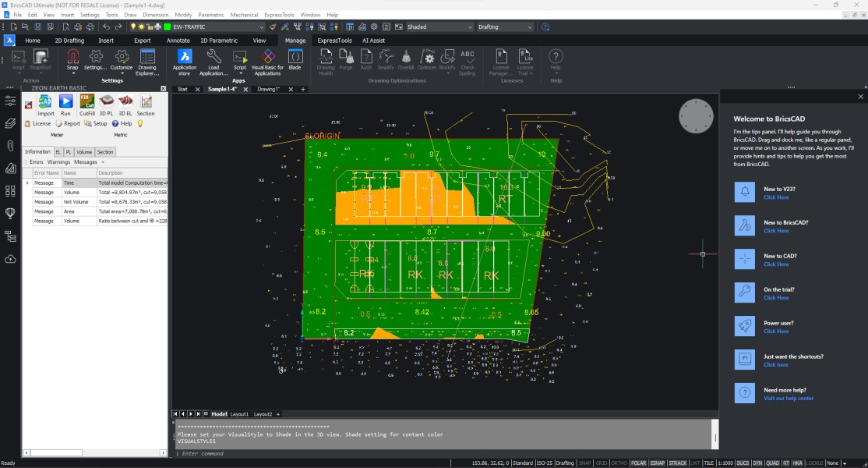
Task: Open the Settings gear in ribbon
Action: coord(96,60)
